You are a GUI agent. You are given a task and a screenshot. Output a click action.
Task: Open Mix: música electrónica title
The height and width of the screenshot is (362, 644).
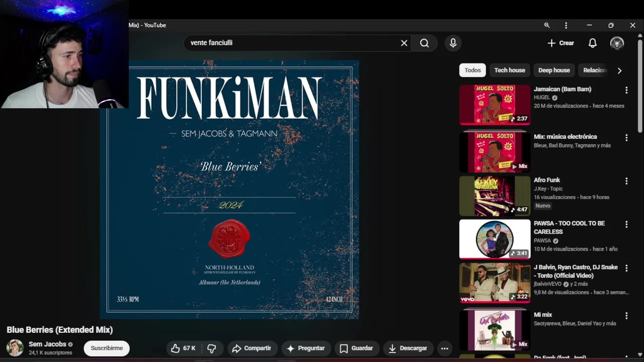pyautogui.click(x=565, y=137)
